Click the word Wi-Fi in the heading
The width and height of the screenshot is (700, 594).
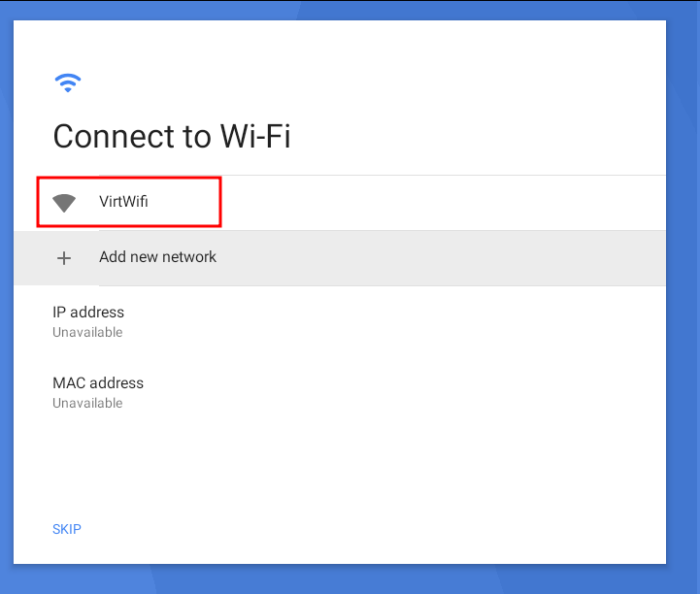[x=255, y=136]
